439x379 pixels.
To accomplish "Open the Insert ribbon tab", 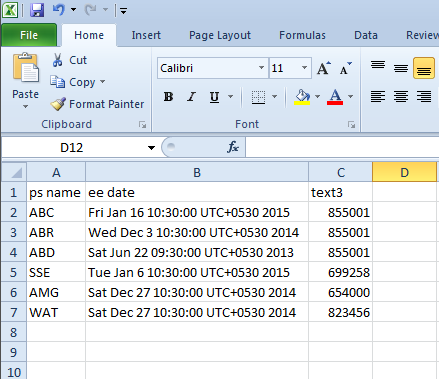I will [x=146, y=35].
